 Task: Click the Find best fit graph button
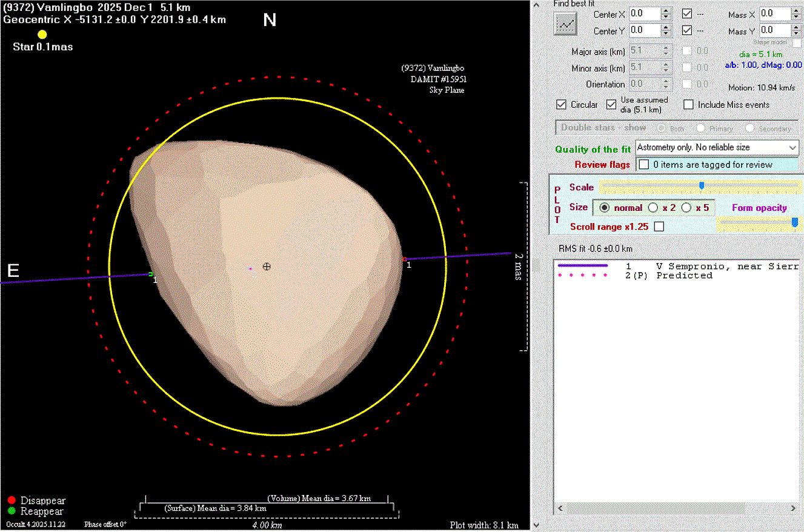tap(565, 24)
